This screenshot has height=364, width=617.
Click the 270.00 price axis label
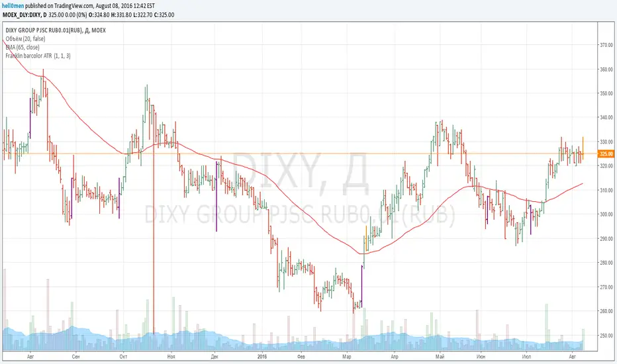(x=606, y=287)
